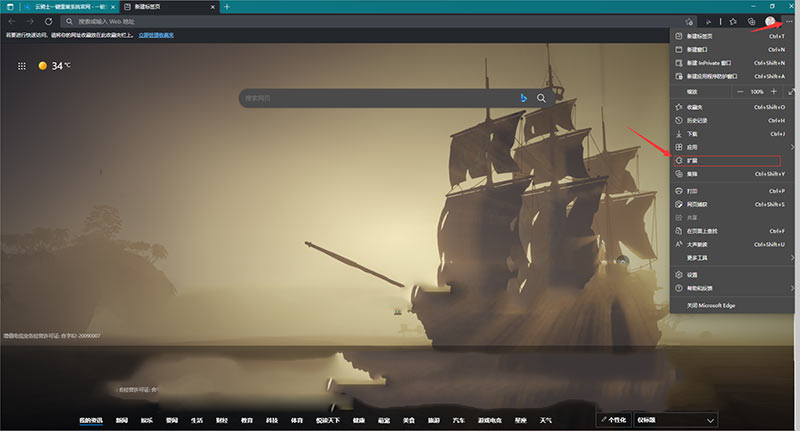Toggle the Settings and more ellipsis button
Viewport: 800px width, 431px height.
tap(789, 21)
